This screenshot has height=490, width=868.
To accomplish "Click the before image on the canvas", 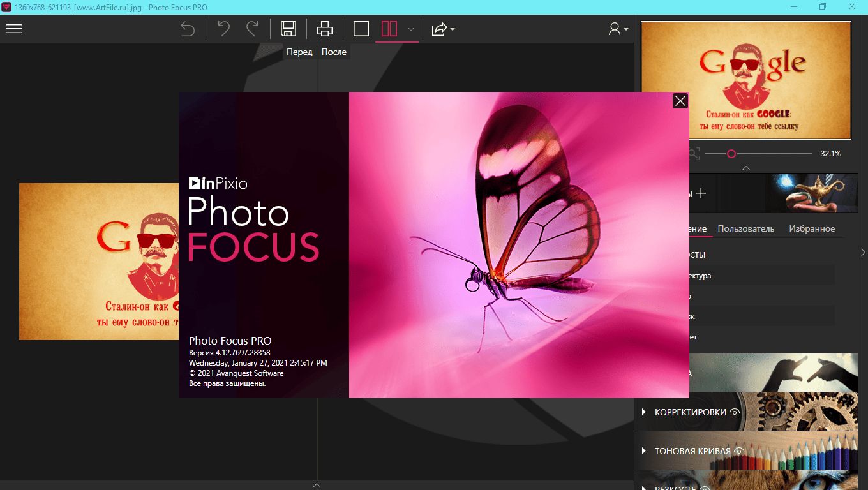I will (x=99, y=262).
